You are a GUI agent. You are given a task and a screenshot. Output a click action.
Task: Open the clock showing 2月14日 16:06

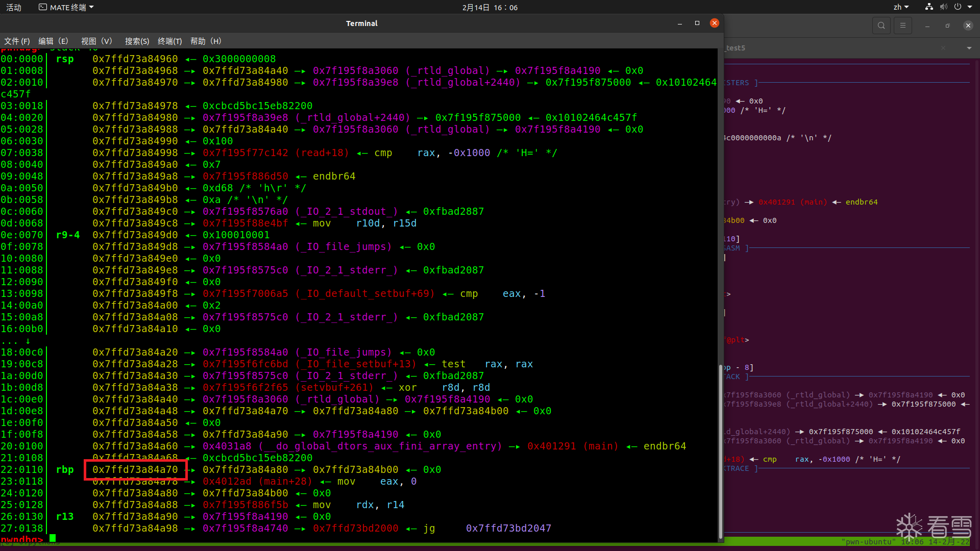(x=490, y=7)
